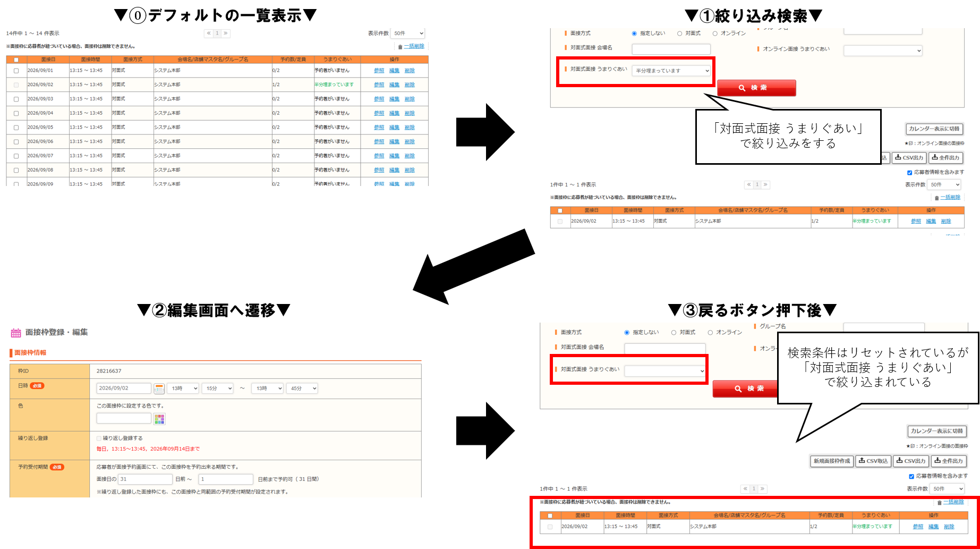Click trash icon for 一括削除 in ③ panel
Viewport: 980px width, 549px height.
click(939, 502)
